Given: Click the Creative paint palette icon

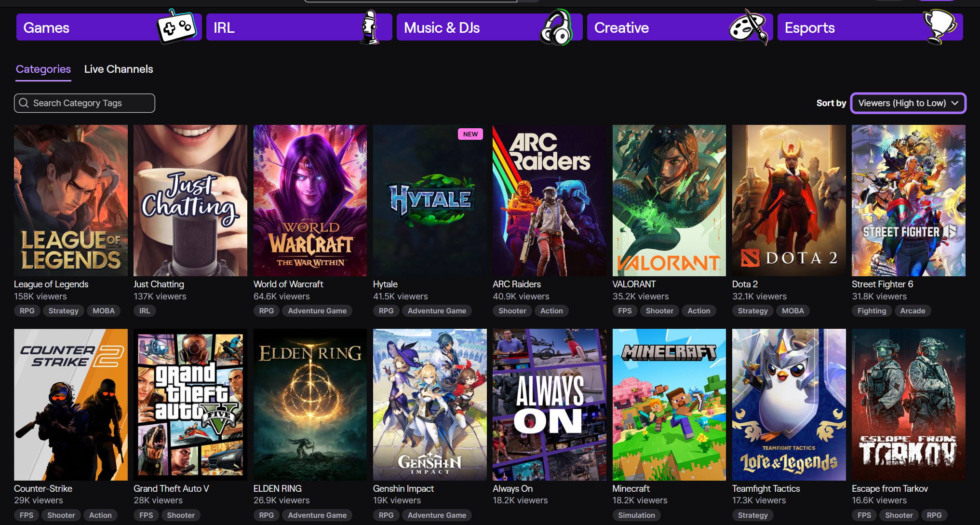Looking at the screenshot, I should tap(748, 27).
